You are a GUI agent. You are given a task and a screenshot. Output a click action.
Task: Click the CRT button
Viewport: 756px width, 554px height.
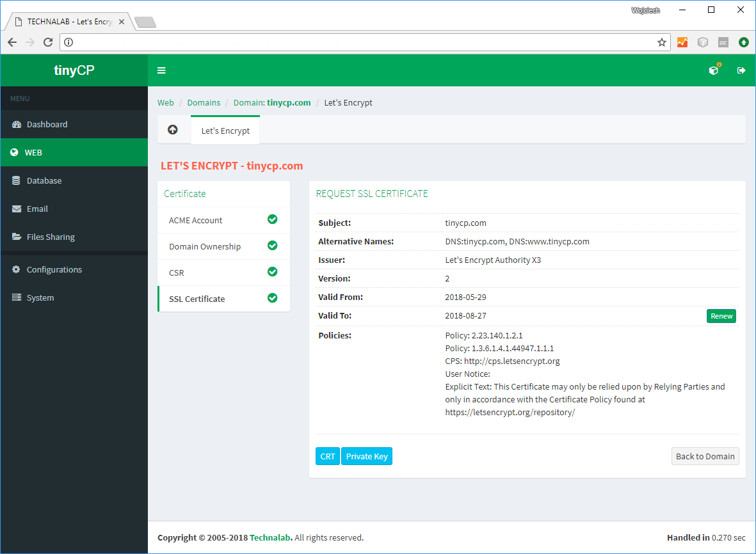(x=327, y=456)
